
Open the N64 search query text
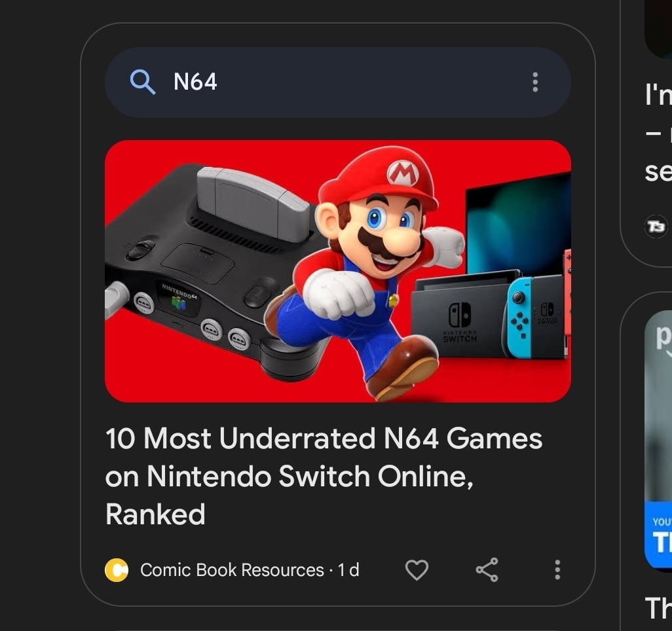[195, 82]
